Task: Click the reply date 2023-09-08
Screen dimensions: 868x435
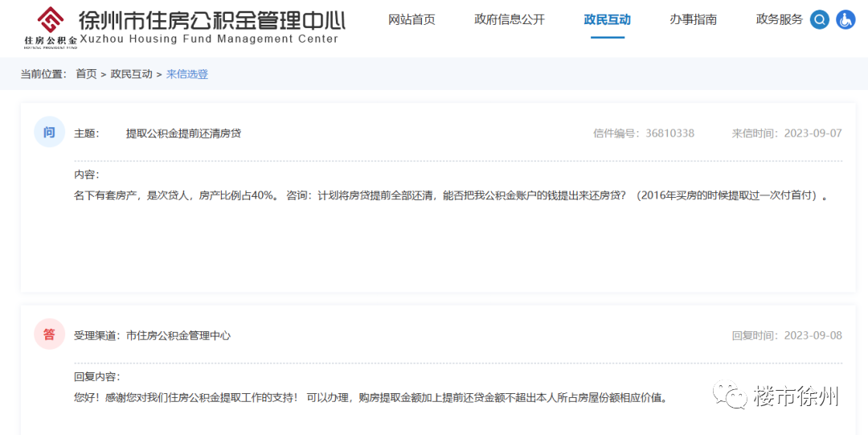Action: pyautogui.click(x=813, y=336)
